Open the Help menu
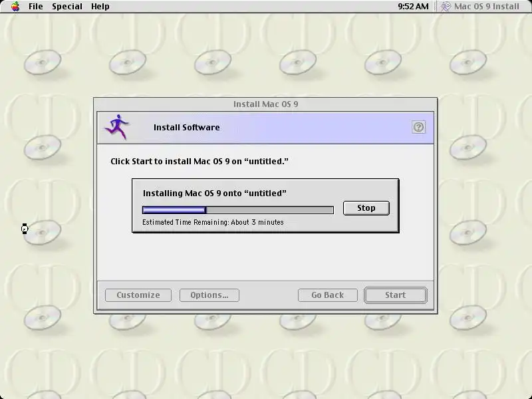The image size is (532, 399). coord(100,7)
